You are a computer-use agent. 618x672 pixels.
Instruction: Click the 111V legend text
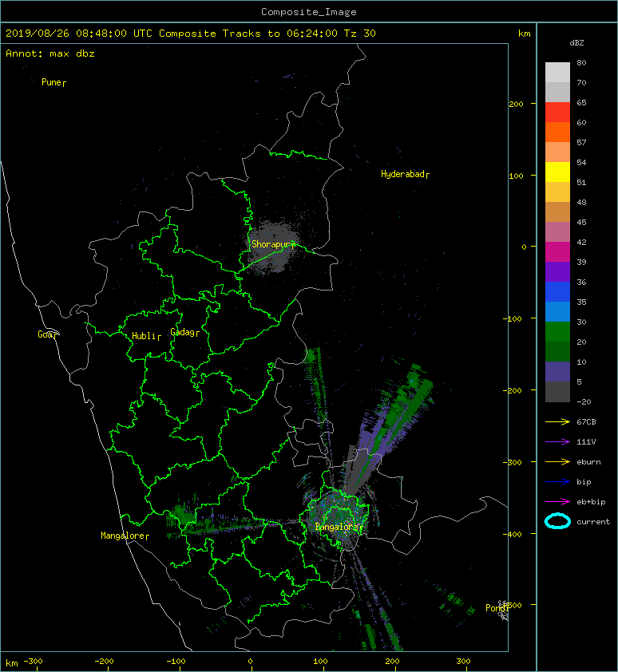coord(586,442)
